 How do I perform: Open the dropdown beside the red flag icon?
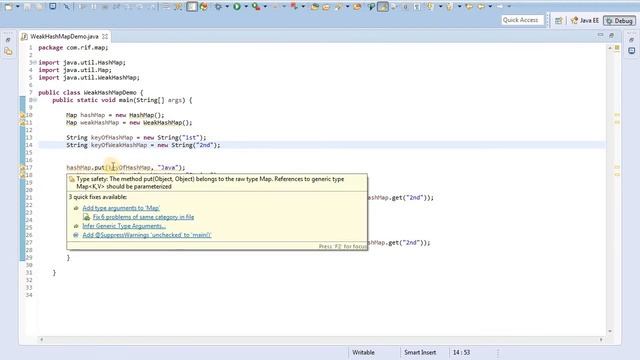[303, 7]
